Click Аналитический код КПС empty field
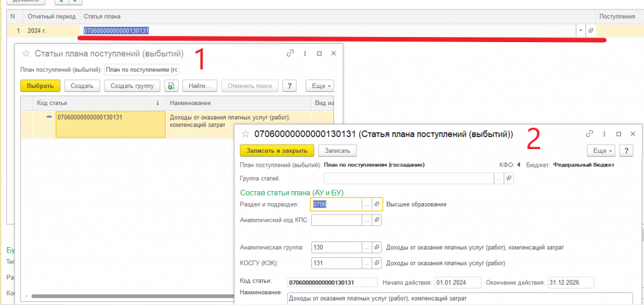 click(x=337, y=220)
